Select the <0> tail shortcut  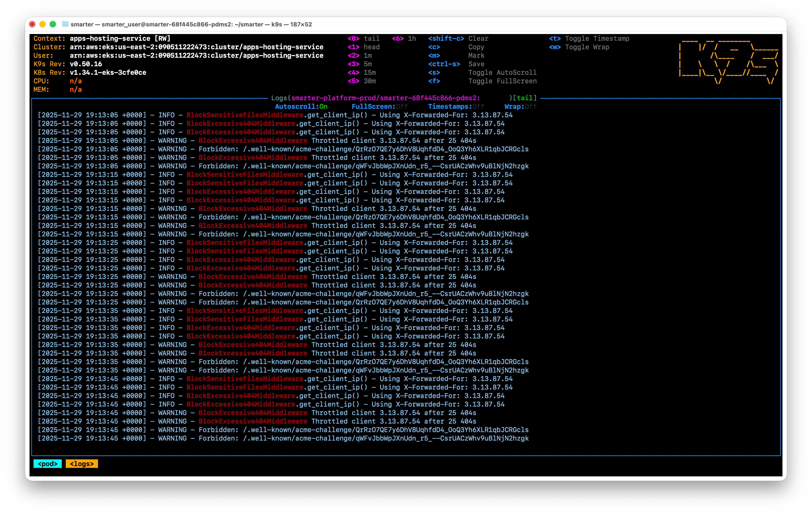[x=363, y=39]
